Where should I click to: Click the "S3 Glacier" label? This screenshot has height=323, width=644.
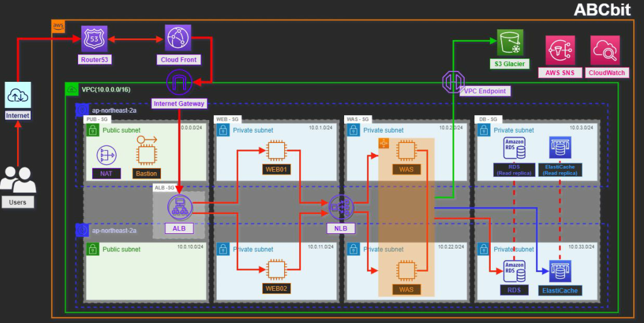(510, 64)
